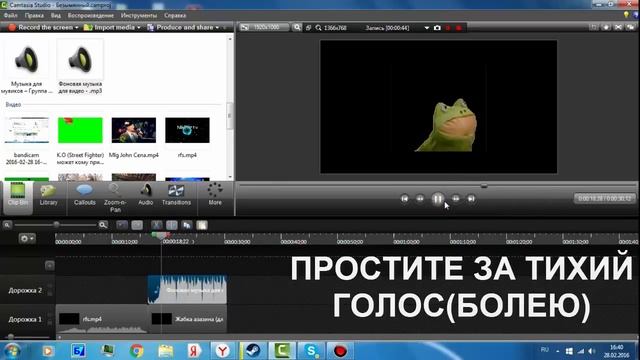640x360 pixels.
Task: Select the bandicam recording thumbnail
Action: tap(27, 130)
